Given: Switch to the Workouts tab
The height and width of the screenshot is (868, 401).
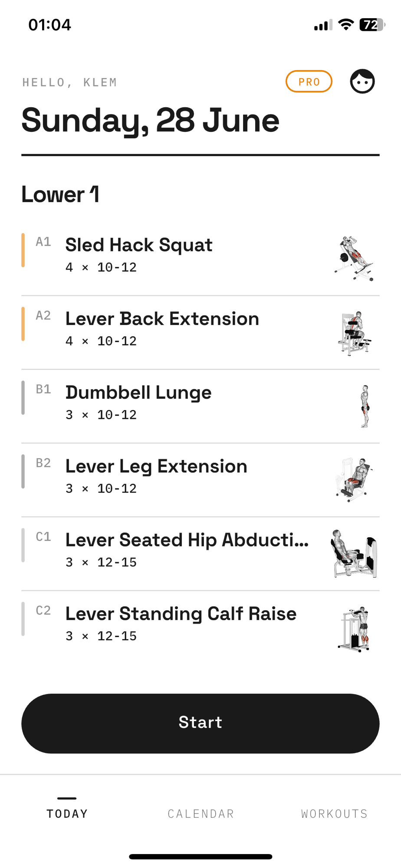Looking at the screenshot, I should tap(334, 813).
